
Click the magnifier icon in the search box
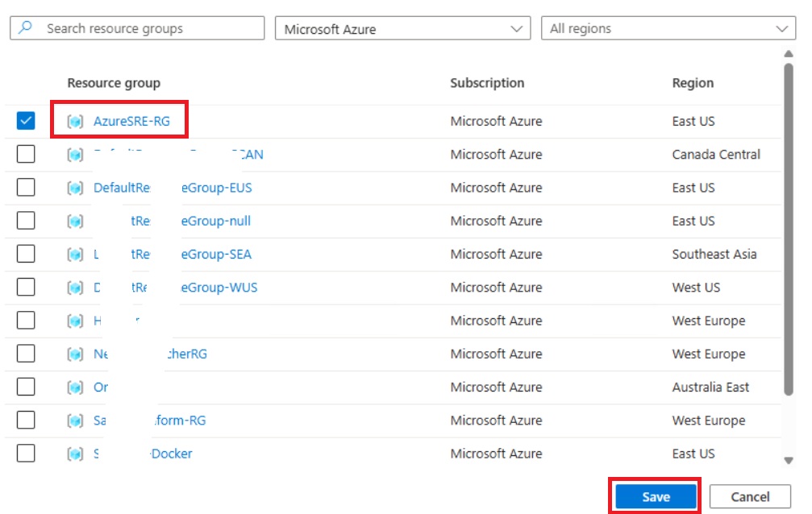tap(26, 28)
